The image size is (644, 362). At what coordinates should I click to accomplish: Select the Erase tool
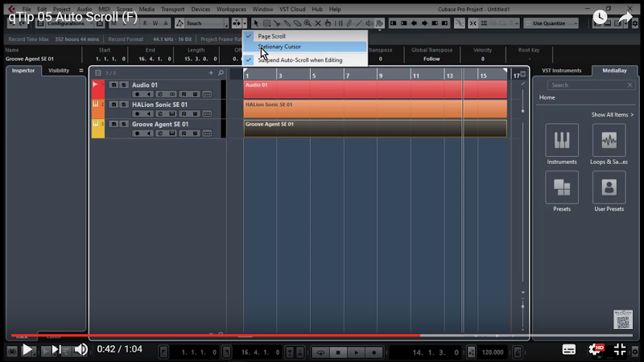coord(297,23)
